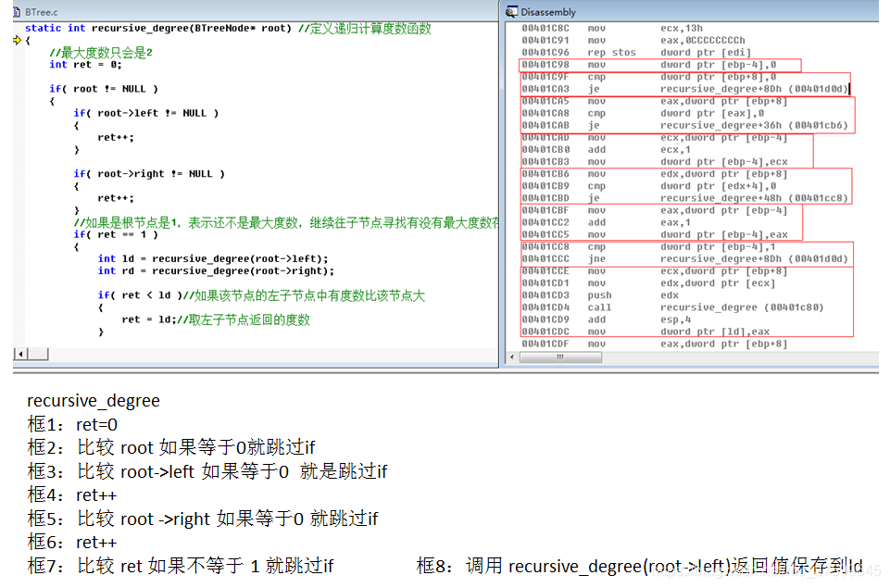The height and width of the screenshot is (588, 890).
Task: Click disassembly line at address 00401CB3
Action: [655, 162]
